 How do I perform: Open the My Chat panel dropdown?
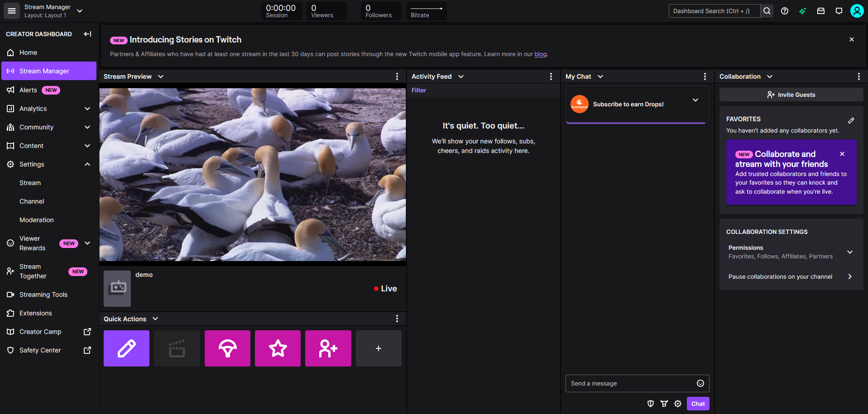[x=600, y=76]
